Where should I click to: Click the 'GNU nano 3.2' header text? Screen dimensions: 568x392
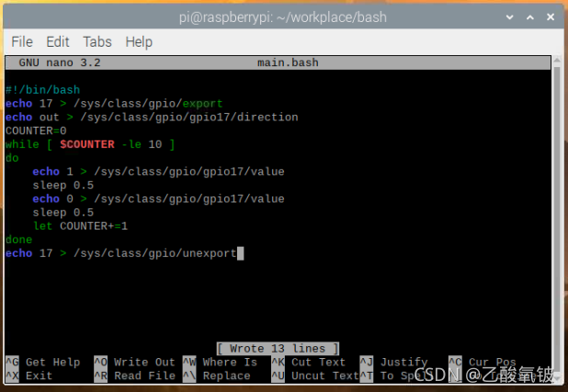click(60, 62)
